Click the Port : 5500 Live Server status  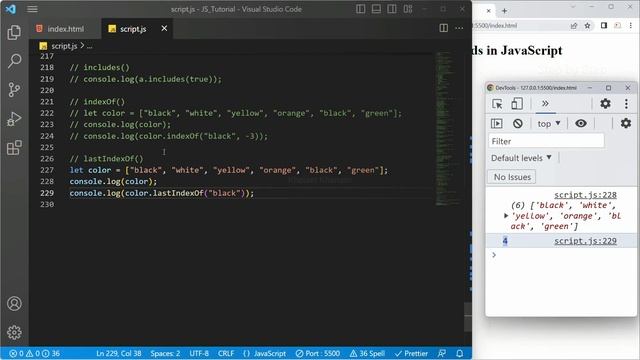[318, 353]
